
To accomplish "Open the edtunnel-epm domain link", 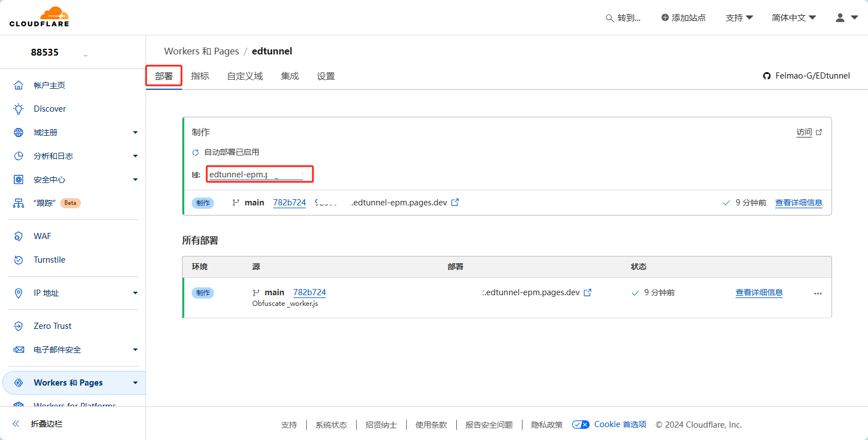I will click(x=256, y=175).
